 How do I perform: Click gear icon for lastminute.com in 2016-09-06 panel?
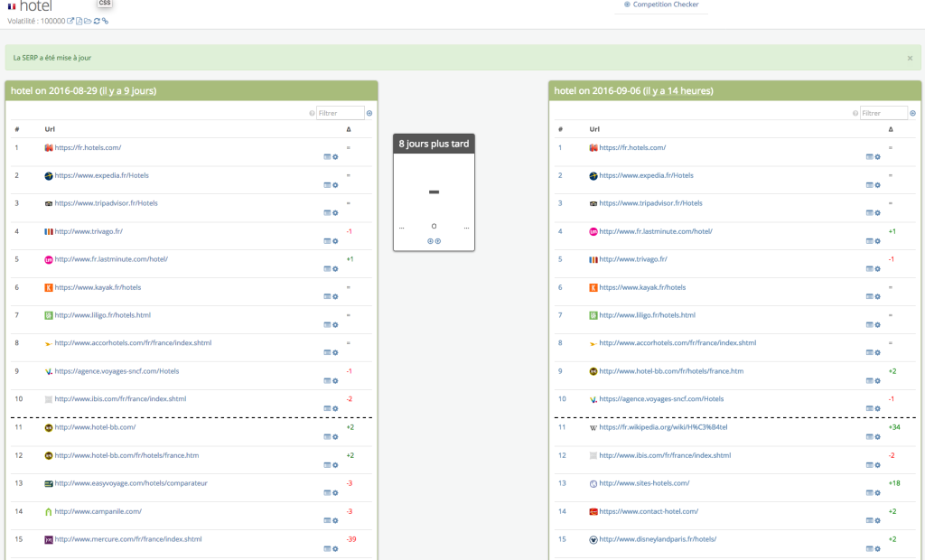(x=877, y=241)
